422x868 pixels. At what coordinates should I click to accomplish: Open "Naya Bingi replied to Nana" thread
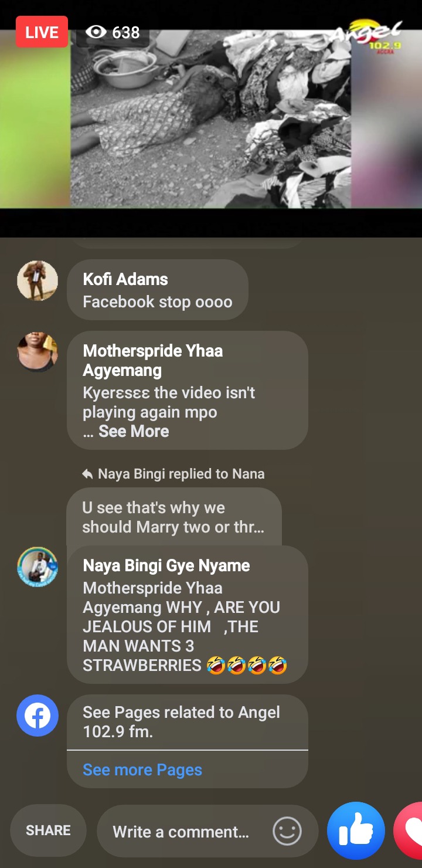173,473
